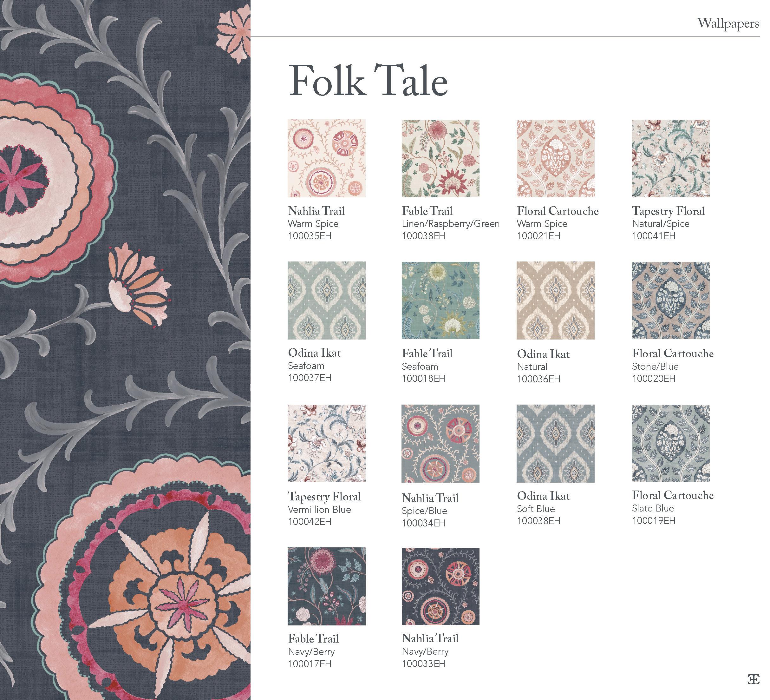The width and height of the screenshot is (770, 700).
Task: Click the EH brand logo icon
Action: [753, 679]
